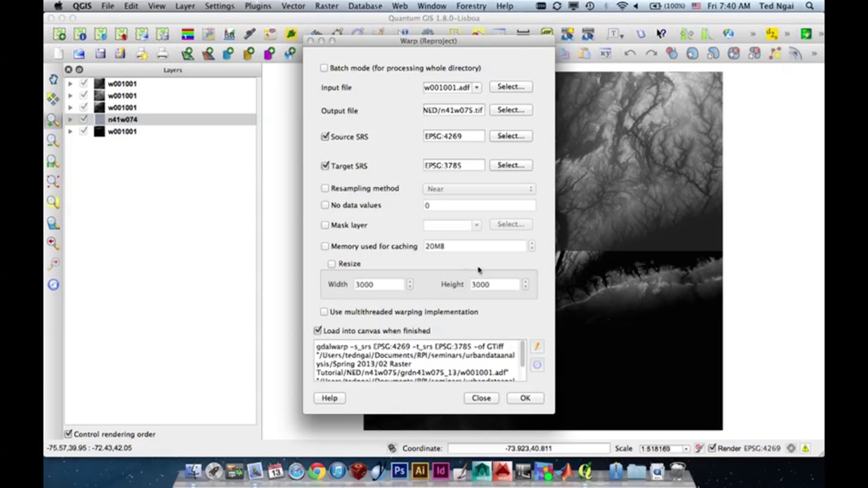
Task: Open Photoshop from the dock
Action: tap(399, 471)
